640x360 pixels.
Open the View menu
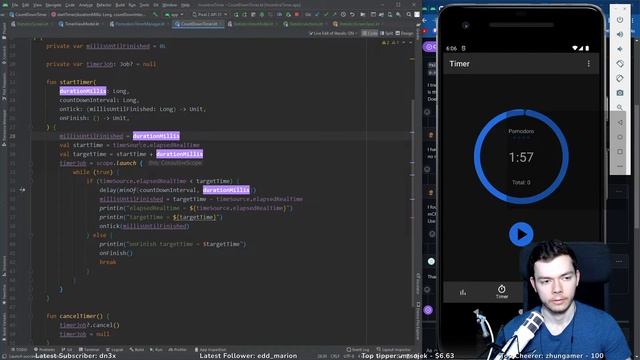(x=37, y=5)
